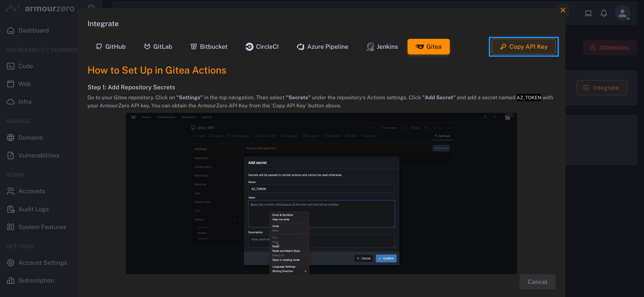The image size is (644, 297).
Task: Switch to the GitLab tab
Action: point(158,47)
